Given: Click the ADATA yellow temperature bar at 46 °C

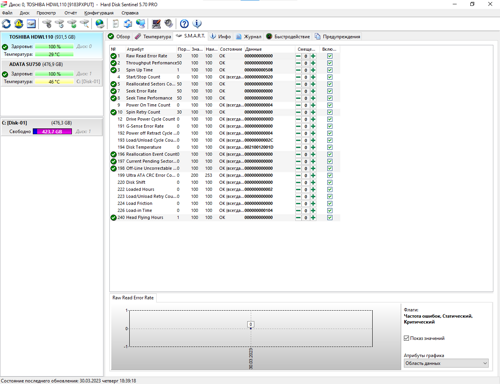Looking at the screenshot, I should click(x=54, y=82).
